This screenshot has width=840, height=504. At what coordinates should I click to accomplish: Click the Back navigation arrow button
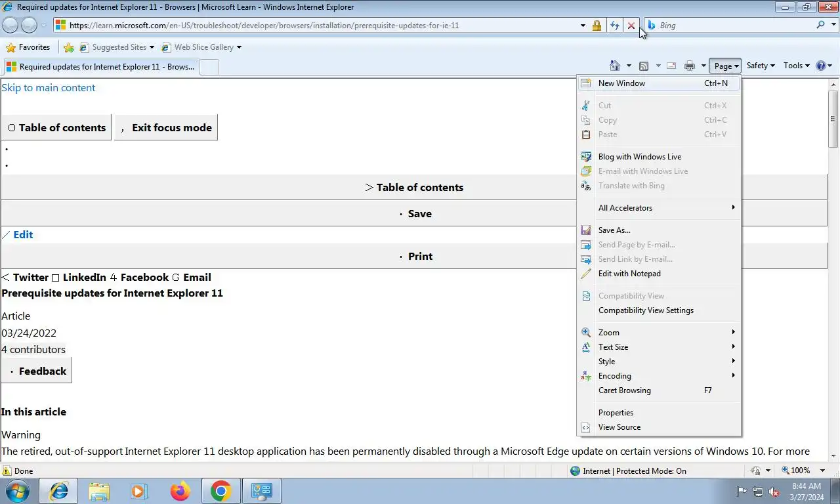(10, 26)
